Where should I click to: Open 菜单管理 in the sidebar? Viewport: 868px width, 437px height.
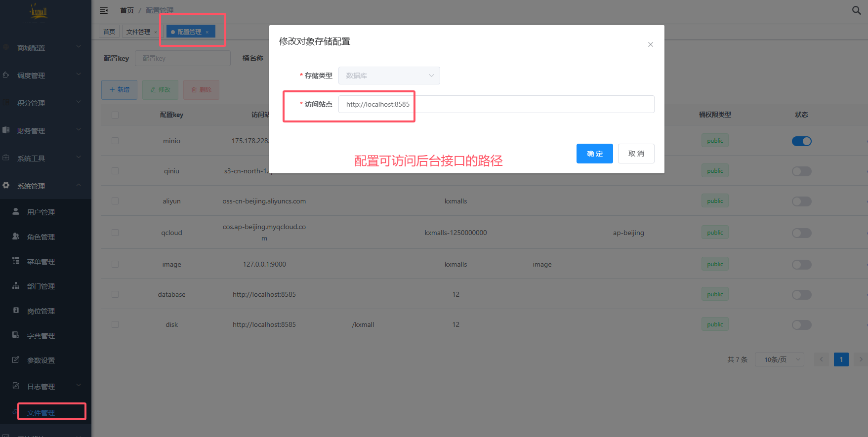41,262
